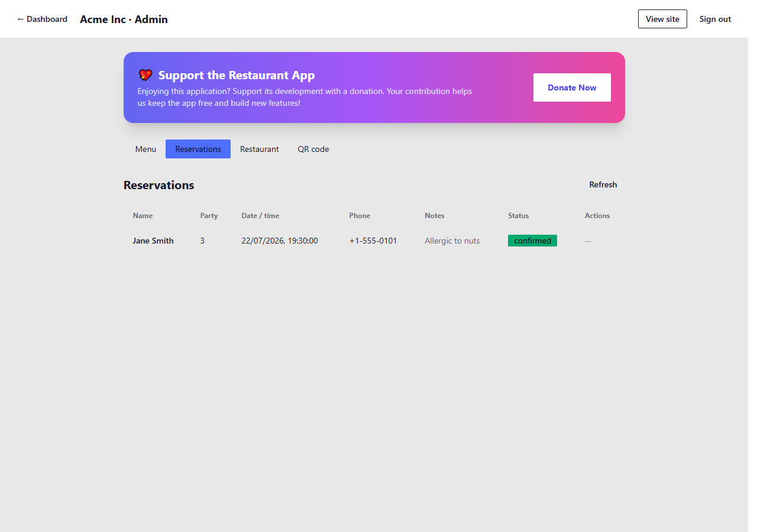The width and height of the screenshot is (757, 532).
Task: Click party size 3 for Jane Smith
Action: click(202, 241)
